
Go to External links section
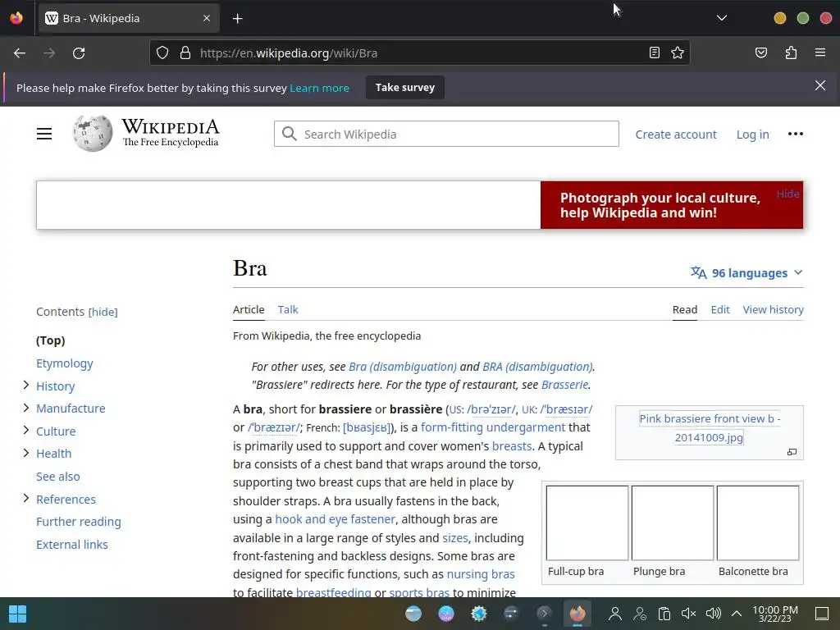(72, 545)
